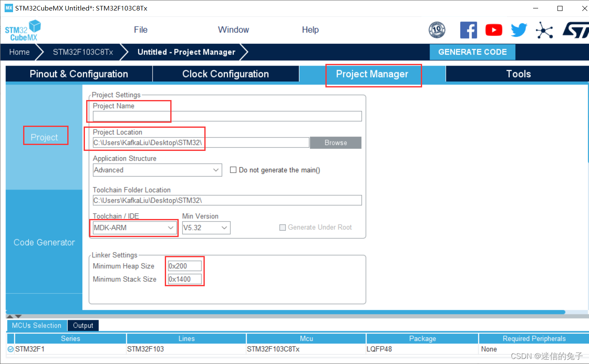Click Browse for project location
Viewport: 589px width, 364px height.
(x=335, y=142)
